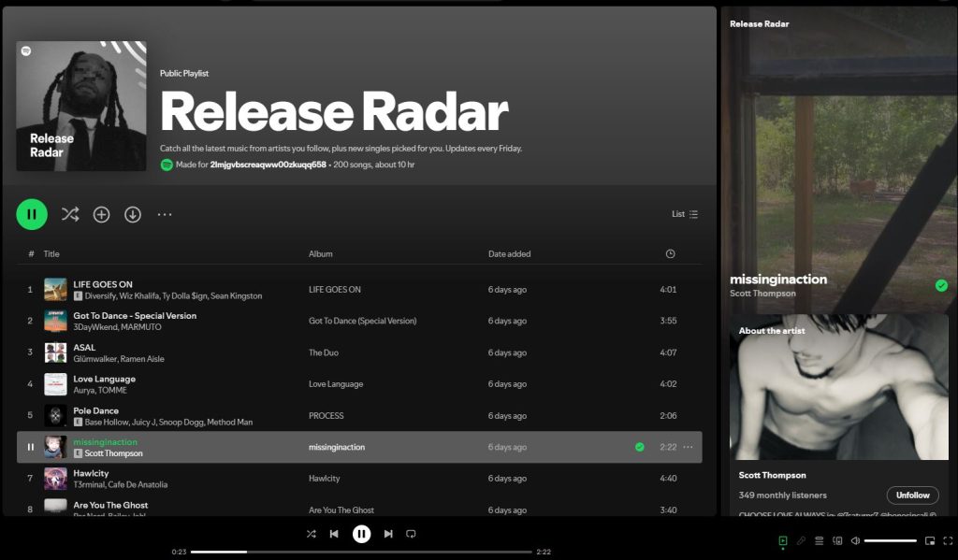The height and width of the screenshot is (560, 958).
Task: Click the Love Language album cover thumbnail
Action: tap(55, 384)
